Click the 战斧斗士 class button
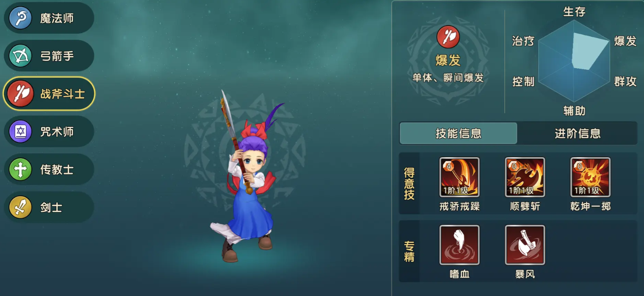644x296 pixels. (49, 93)
